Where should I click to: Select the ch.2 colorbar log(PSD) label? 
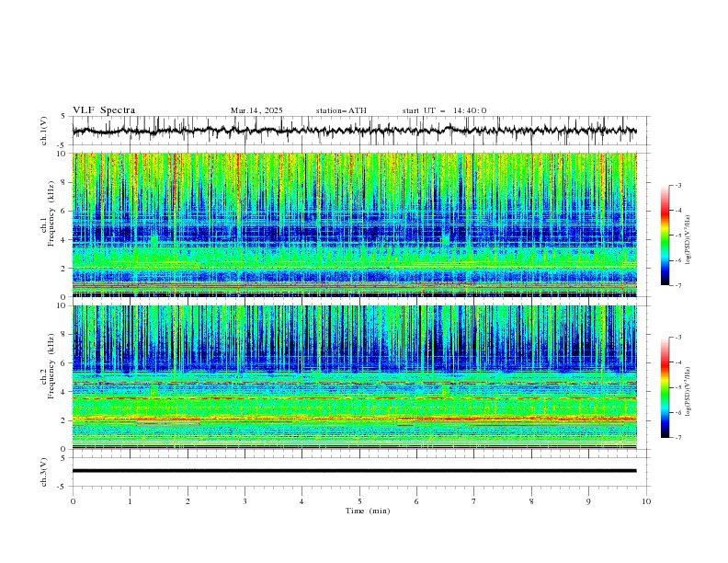tap(688, 392)
